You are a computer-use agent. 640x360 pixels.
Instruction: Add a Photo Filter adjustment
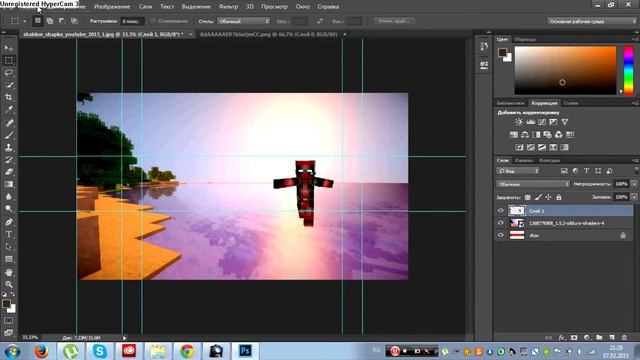(547, 135)
